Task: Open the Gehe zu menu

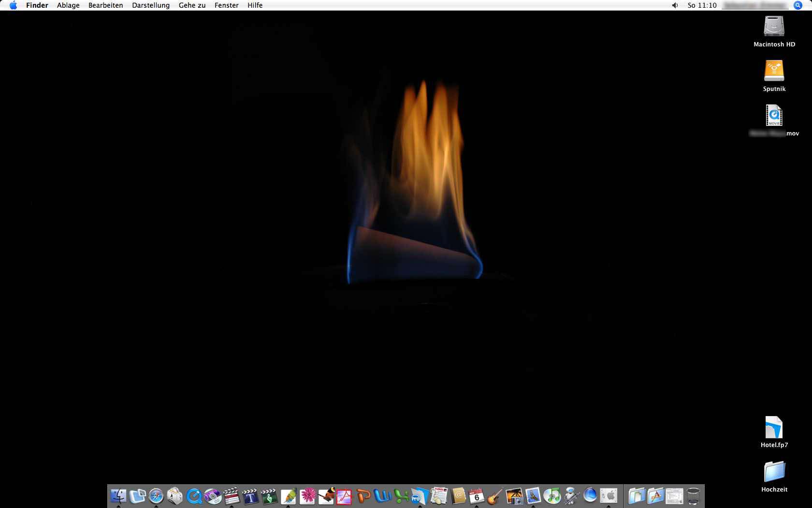Action: click(x=192, y=5)
